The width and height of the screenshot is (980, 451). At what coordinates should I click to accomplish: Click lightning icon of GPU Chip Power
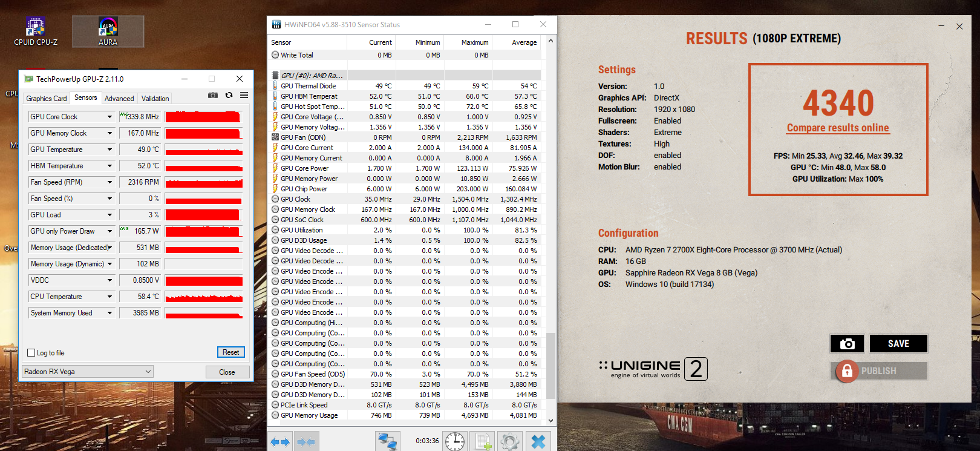pos(275,189)
